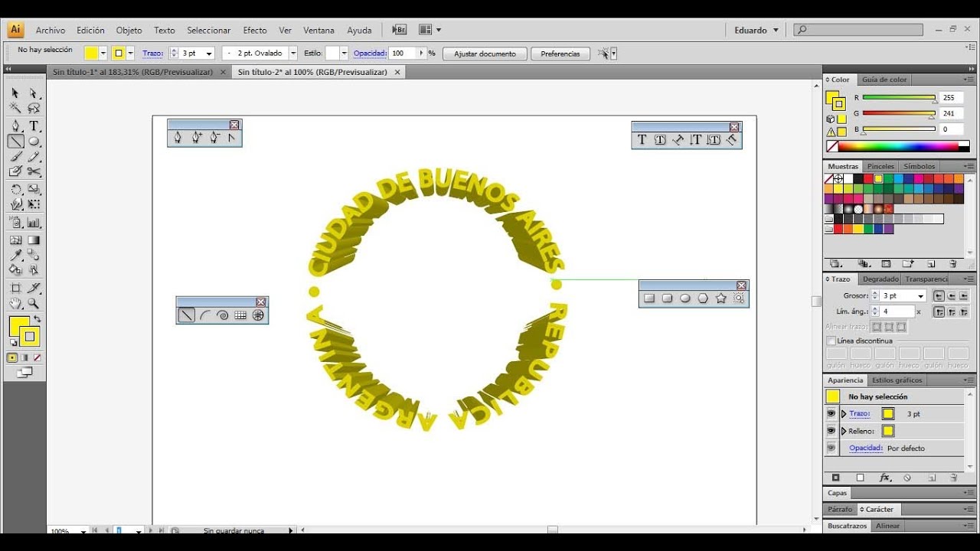Open fill color dropdown in control bar
The image size is (980, 551).
pyautogui.click(x=103, y=54)
